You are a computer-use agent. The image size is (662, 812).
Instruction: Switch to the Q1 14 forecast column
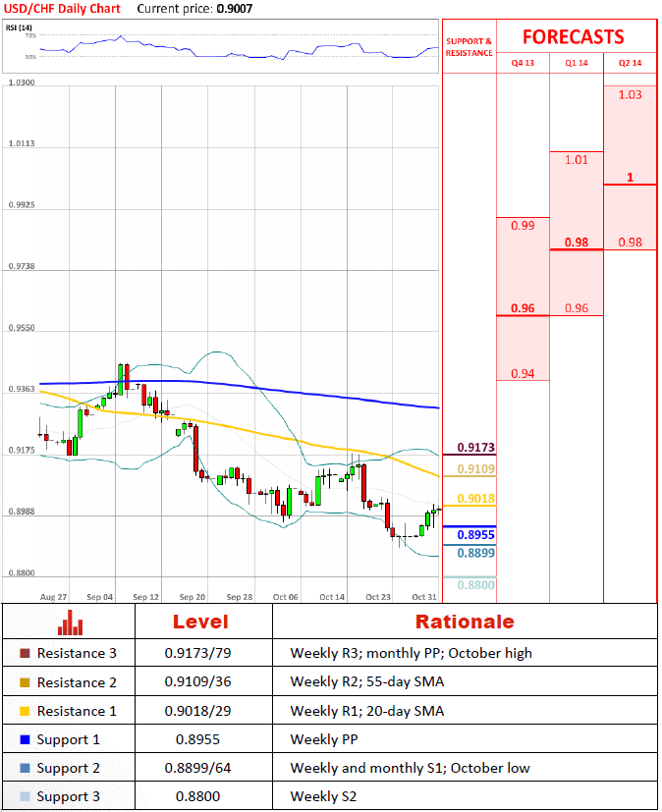tap(576, 63)
